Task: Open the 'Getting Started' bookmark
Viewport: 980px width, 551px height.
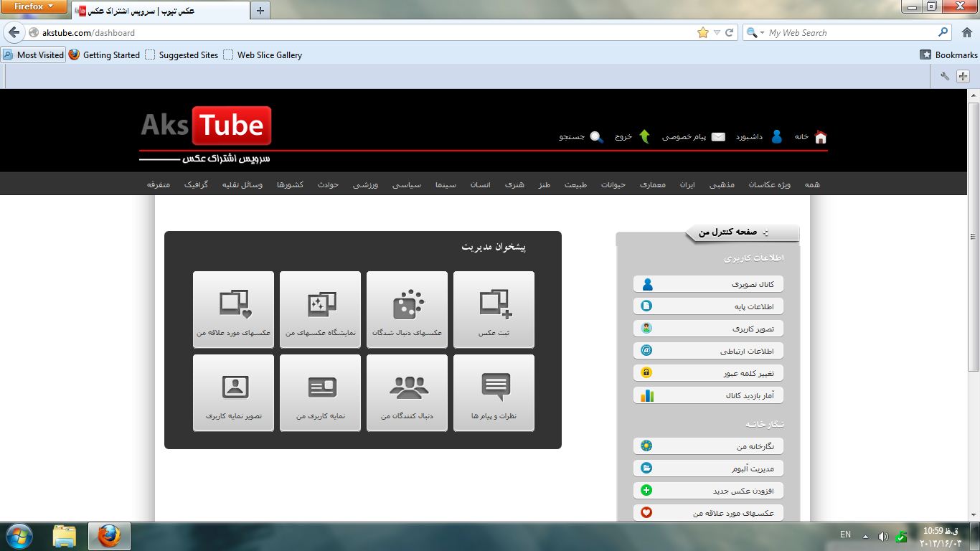Action: click(105, 55)
